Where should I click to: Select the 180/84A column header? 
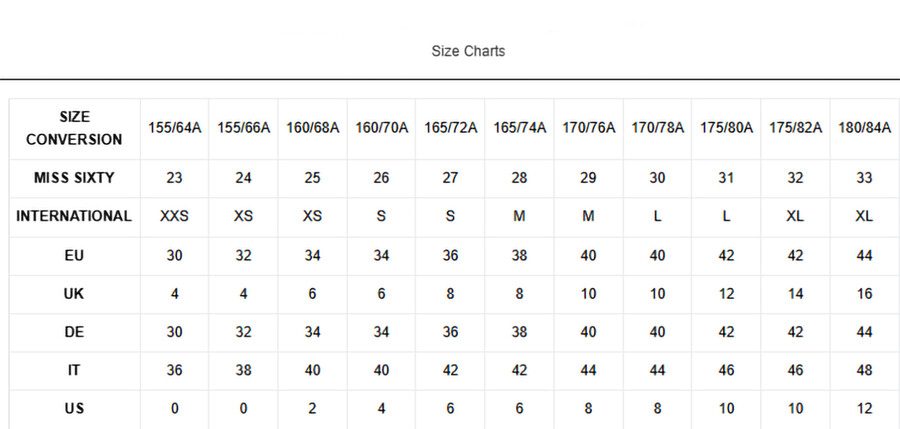point(864,128)
